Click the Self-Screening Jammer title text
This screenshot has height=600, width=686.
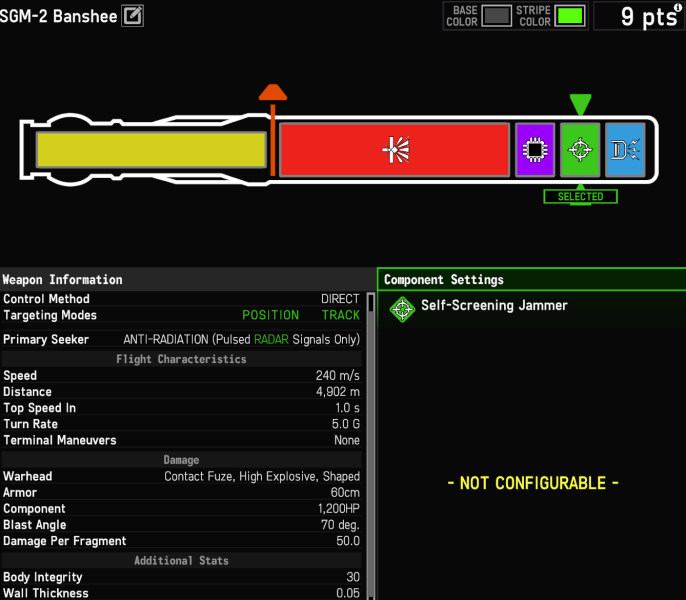(494, 305)
